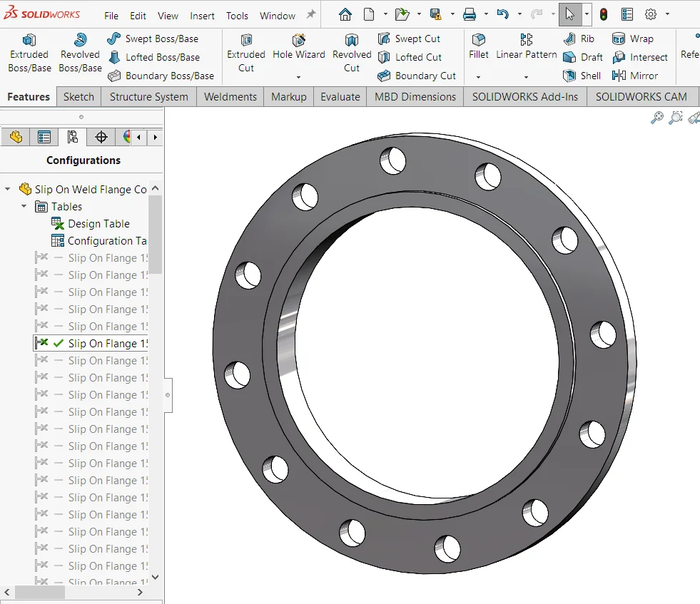Open the Hole Wizard

point(298,51)
